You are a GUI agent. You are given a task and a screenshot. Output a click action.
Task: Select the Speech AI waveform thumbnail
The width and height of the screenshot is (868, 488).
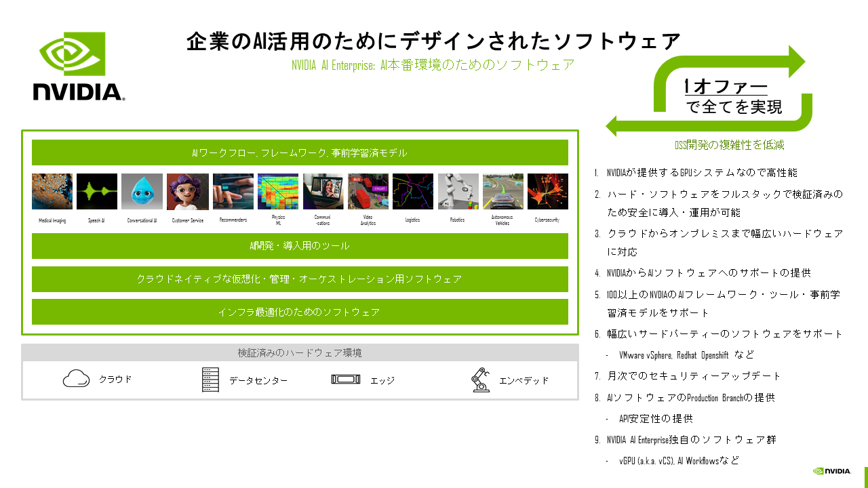click(x=97, y=191)
